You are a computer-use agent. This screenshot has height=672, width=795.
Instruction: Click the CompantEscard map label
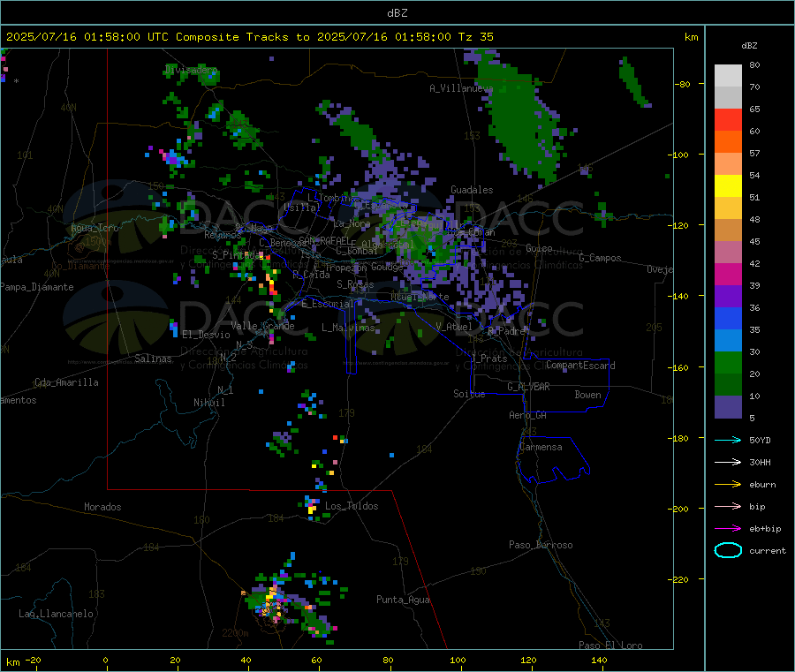tap(580, 365)
